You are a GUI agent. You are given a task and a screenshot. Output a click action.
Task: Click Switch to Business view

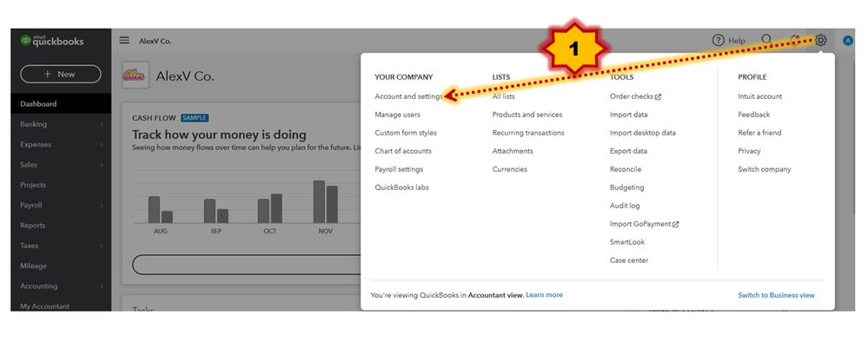(776, 295)
